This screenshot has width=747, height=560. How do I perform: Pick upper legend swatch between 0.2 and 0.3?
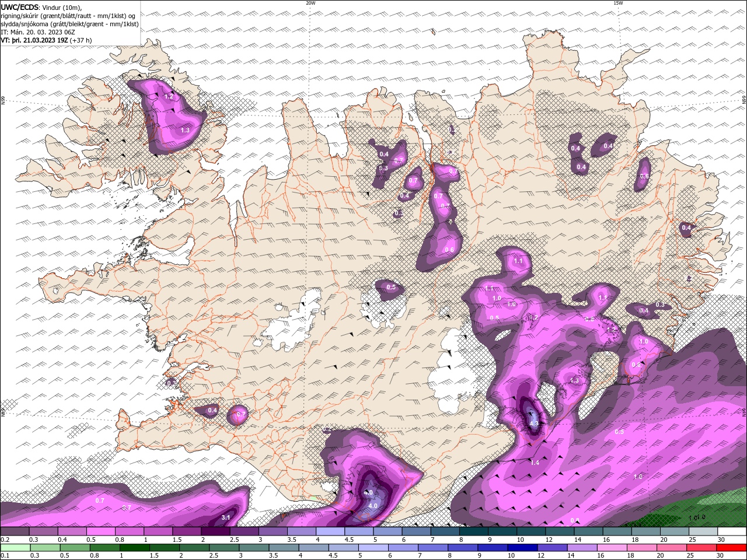(x=15, y=531)
